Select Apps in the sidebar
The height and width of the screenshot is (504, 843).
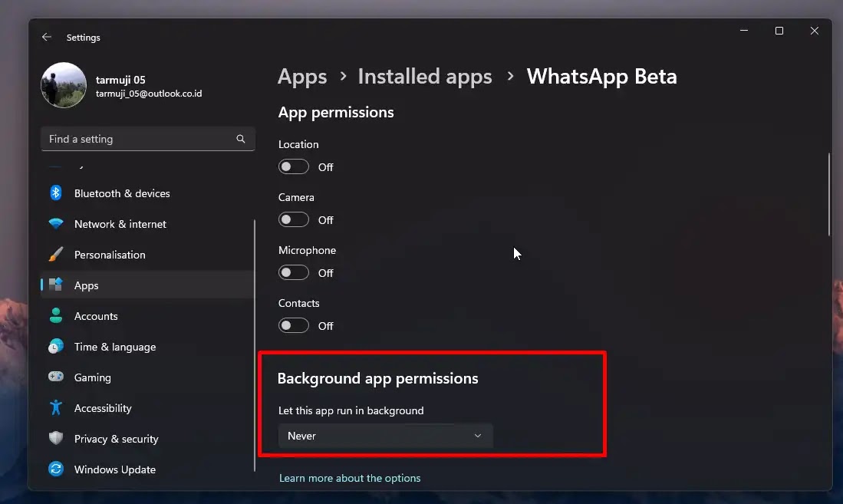coord(147,285)
